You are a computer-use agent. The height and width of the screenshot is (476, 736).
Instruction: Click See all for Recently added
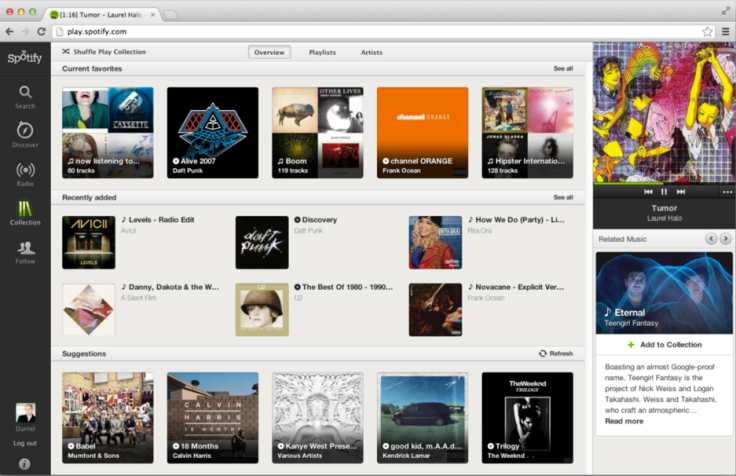563,197
